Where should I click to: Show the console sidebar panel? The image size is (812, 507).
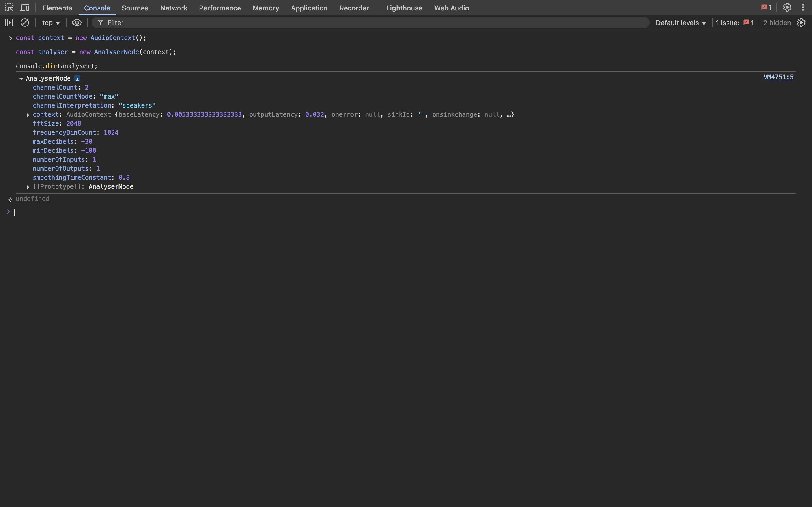click(9, 23)
